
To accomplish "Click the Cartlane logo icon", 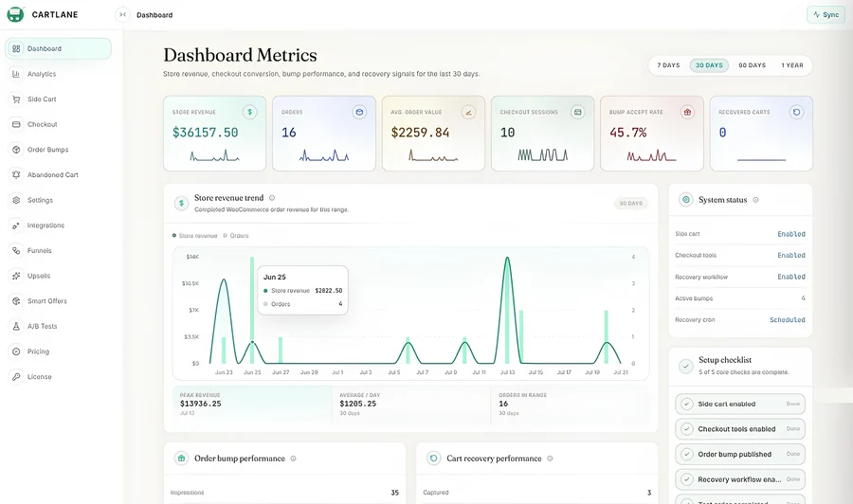I will (15, 14).
